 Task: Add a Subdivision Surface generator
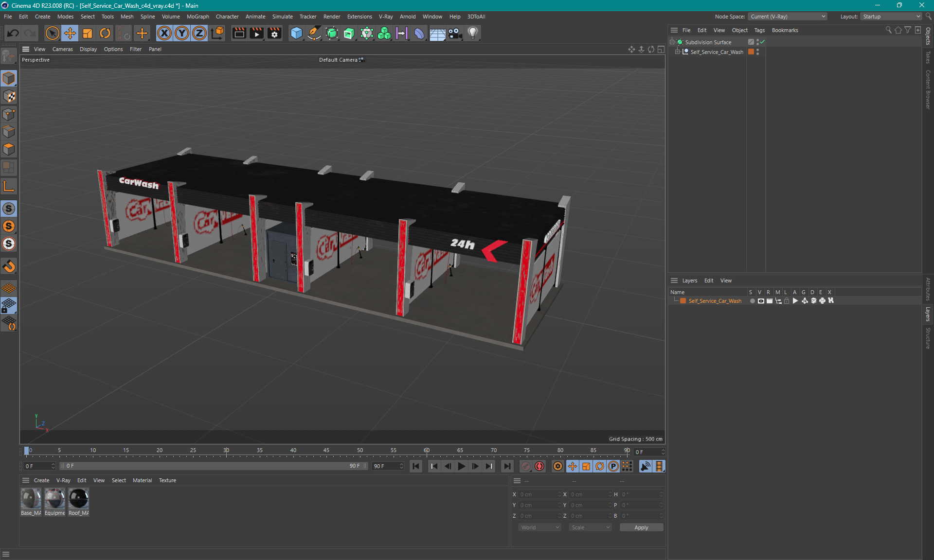pos(332,33)
